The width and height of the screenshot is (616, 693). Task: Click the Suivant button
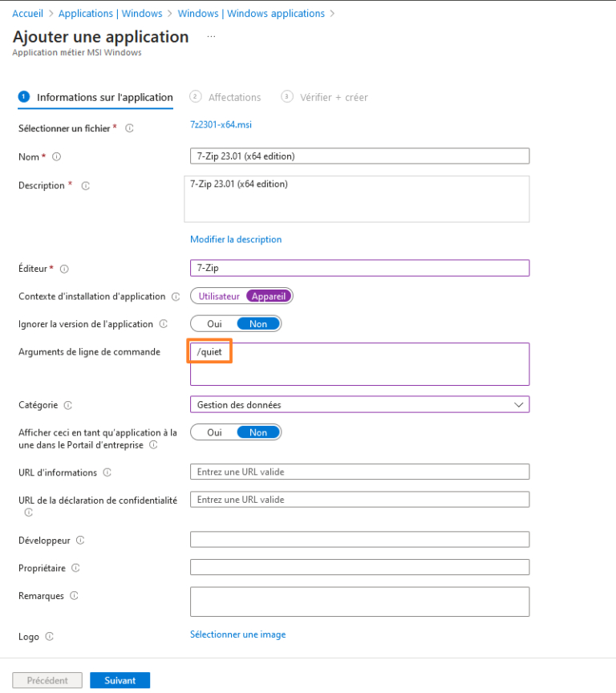[120, 679]
